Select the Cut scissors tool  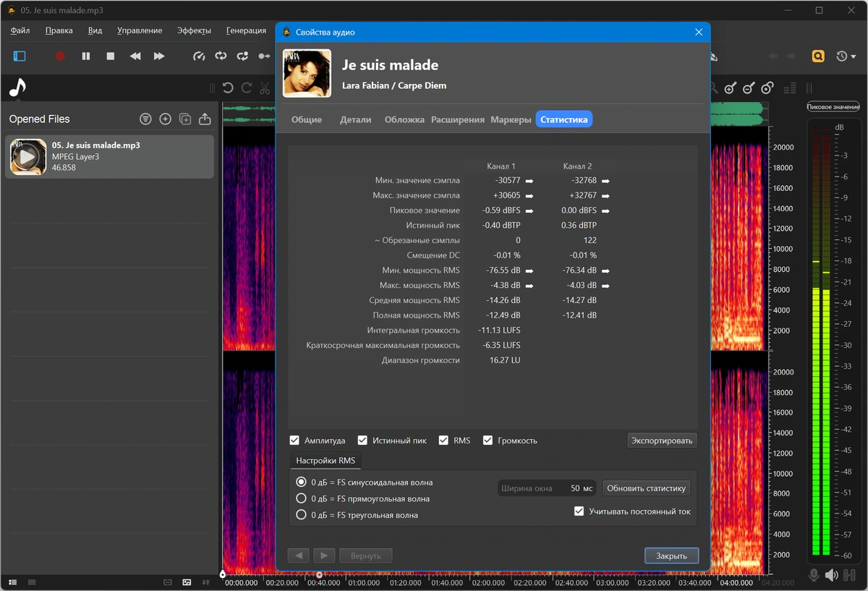point(265,88)
